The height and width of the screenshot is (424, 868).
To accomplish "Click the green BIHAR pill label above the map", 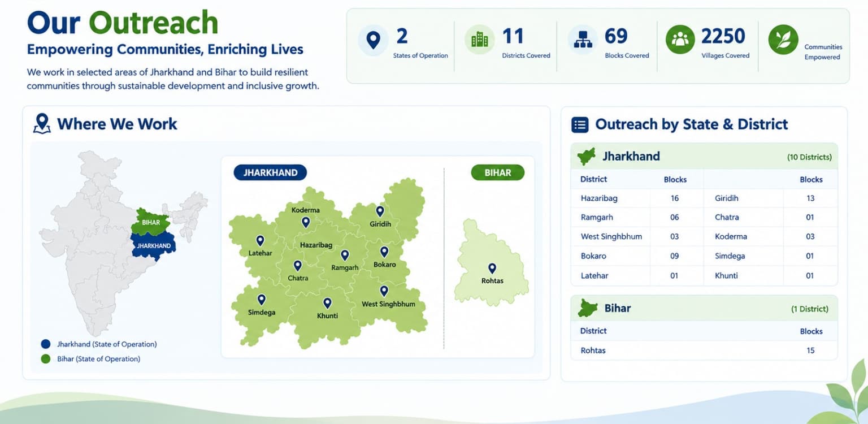I will tap(497, 172).
